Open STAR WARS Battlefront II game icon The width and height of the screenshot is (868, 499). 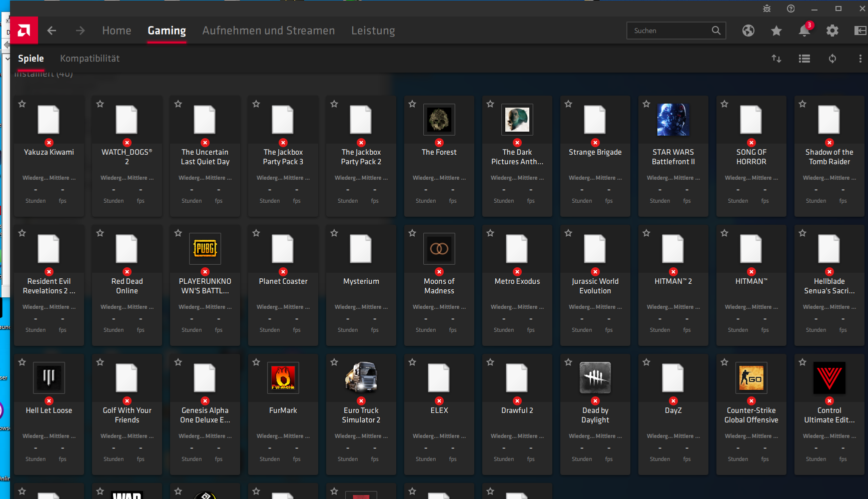pyautogui.click(x=673, y=120)
